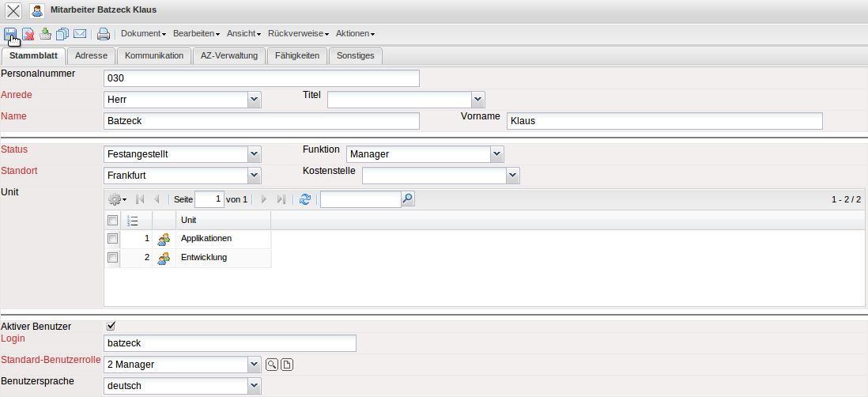Screen dimensions: 868x397
Task: Open the Bearbeiten menu
Action: 195,34
